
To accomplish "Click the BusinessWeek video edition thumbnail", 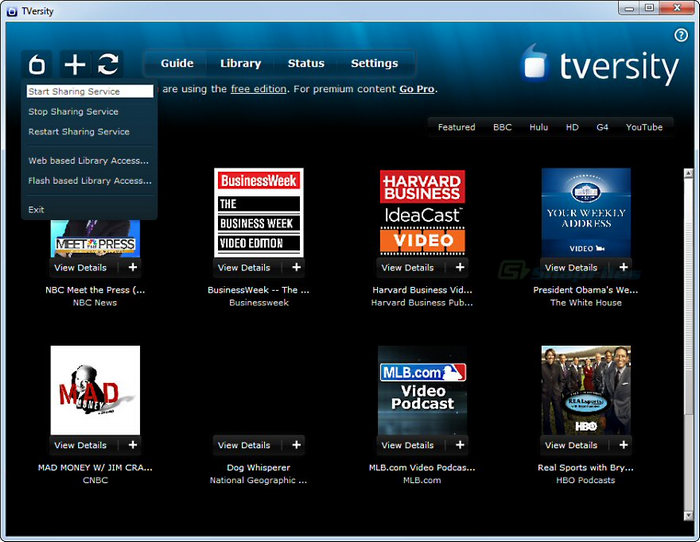I will click(x=259, y=213).
